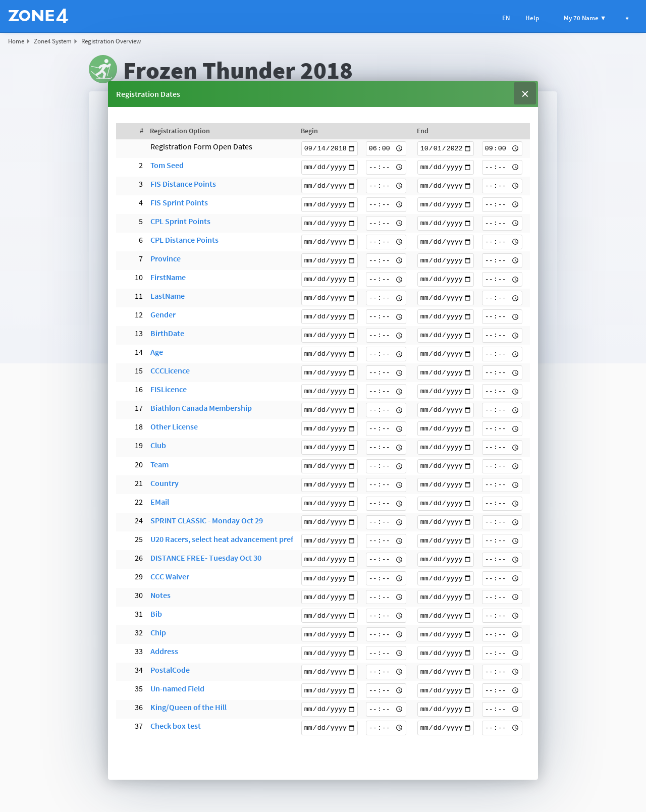Expand the My 70 Name dropdown
The image size is (646, 812).
pyautogui.click(x=584, y=18)
